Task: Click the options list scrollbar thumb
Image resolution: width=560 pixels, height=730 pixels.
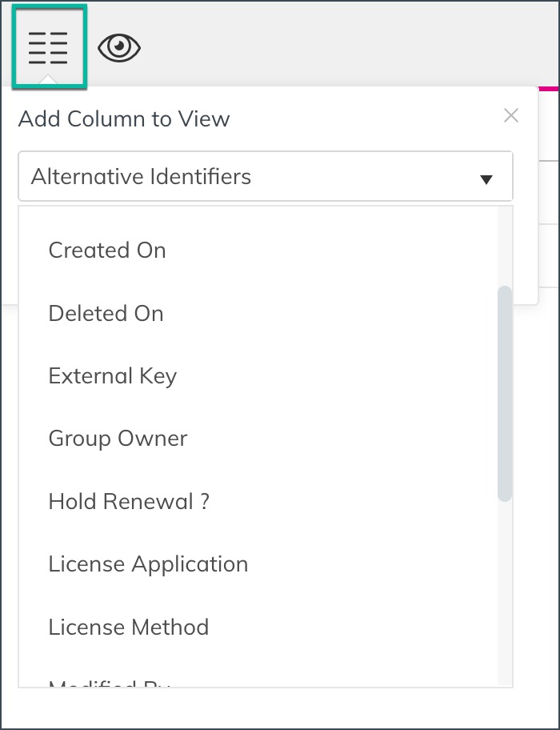Action: pyautogui.click(x=504, y=392)
